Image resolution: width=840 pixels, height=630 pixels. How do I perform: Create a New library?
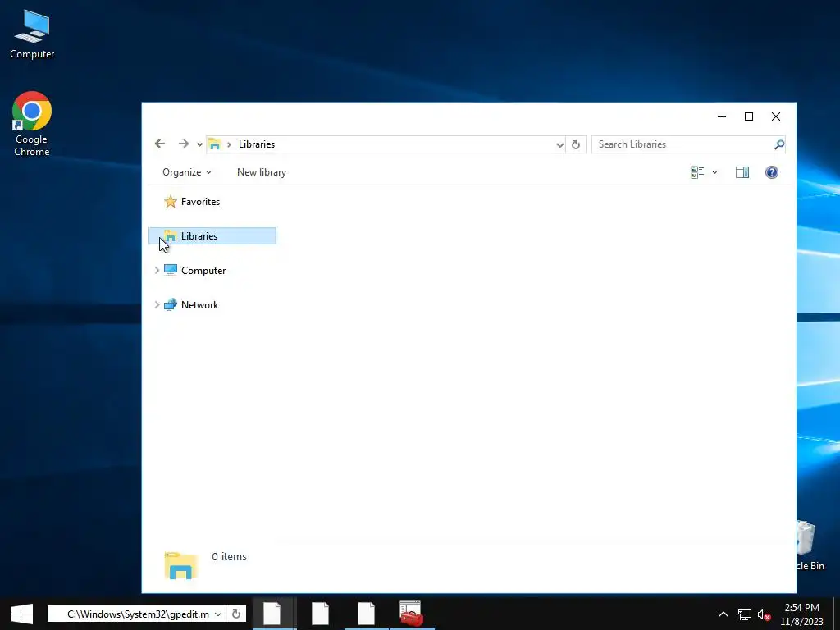pos(262,172)
